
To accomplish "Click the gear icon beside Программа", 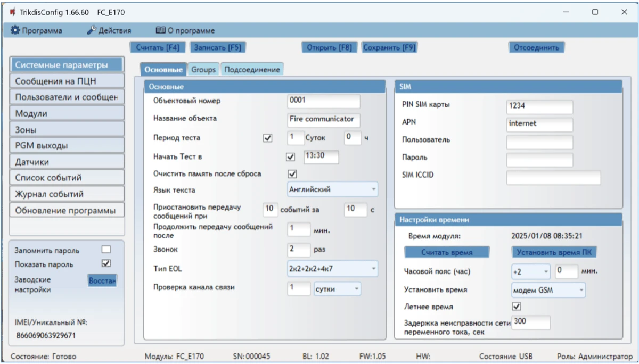I will pos(15,30).
